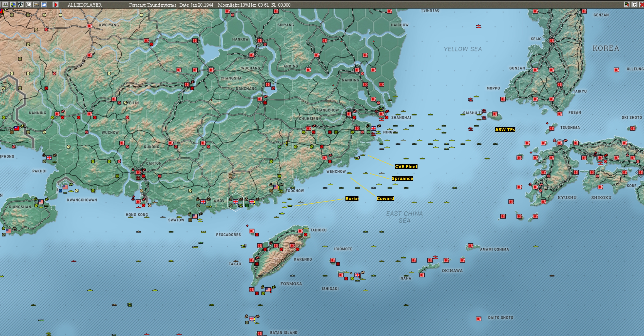Select the British flag at Amoy
Image resolution: width=644 pixels, height=336 pixels.
pyautogui.click(x=236, y=202)
